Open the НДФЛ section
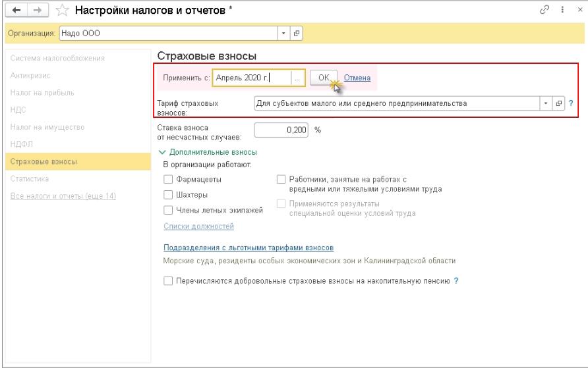Screen dimensions: 588x368 point(21,144)
